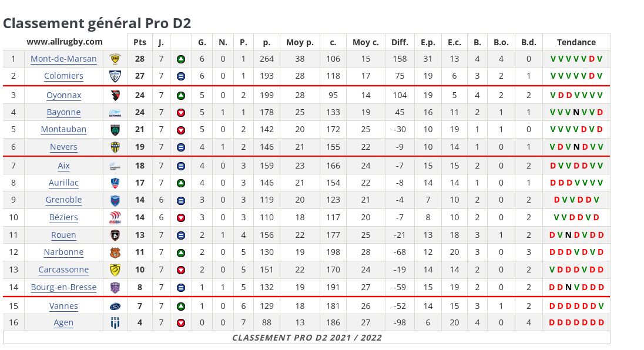Open the Montauban team page link
644x350 pixels.
[x=63, y=129]
